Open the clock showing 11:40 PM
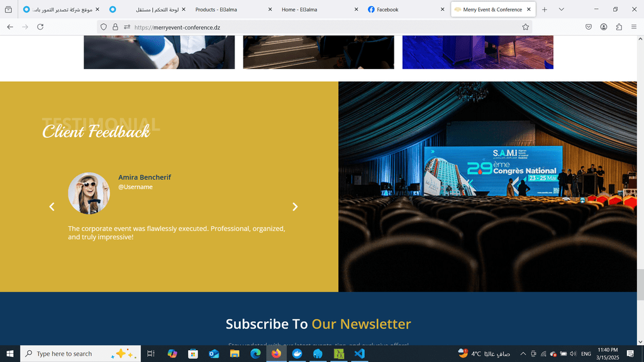Viewport: 644px width, 362px height. 608,354
